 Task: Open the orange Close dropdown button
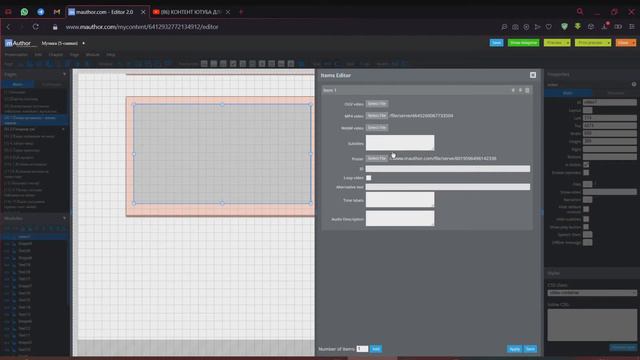625,43
